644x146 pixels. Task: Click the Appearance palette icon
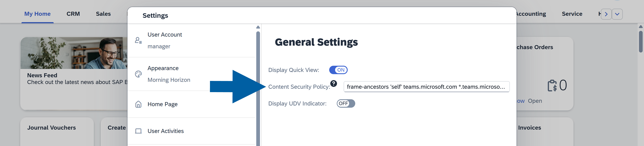tap(138, 74)
